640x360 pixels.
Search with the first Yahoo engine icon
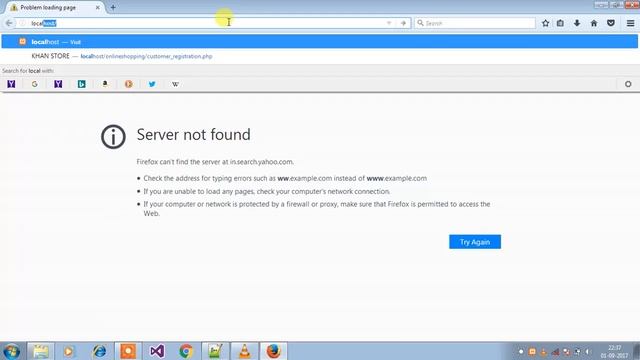click(x=11, y=84)
